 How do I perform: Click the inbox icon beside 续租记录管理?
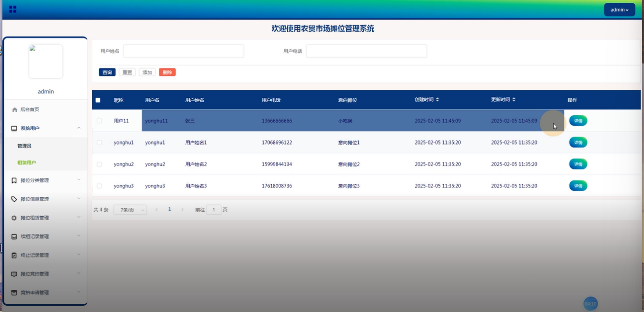(14, 237)
